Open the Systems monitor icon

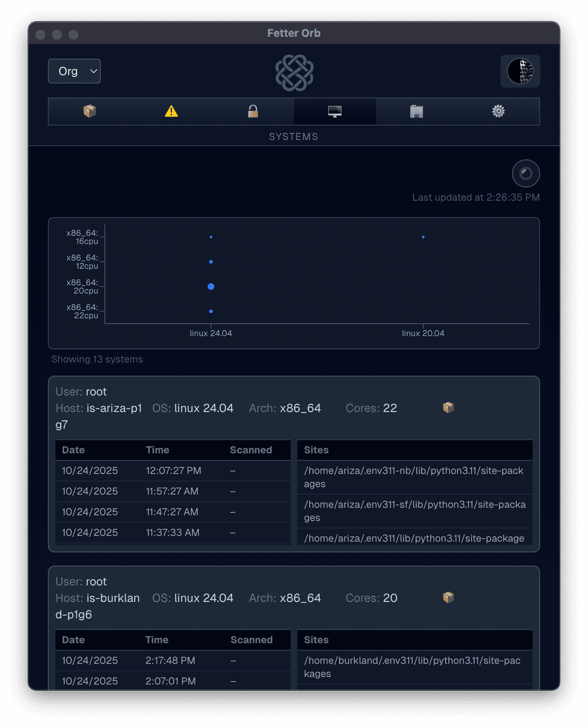click(334, 111)
